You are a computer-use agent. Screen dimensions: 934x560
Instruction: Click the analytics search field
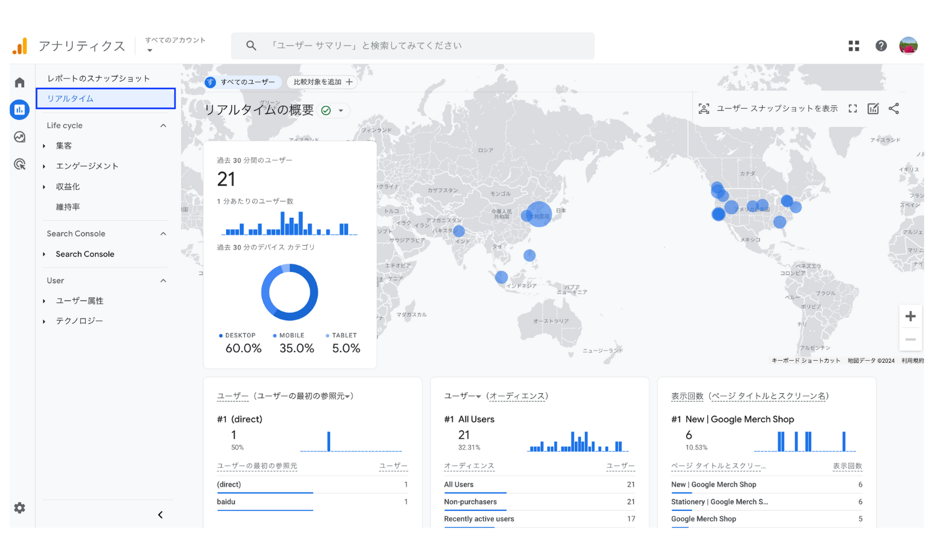(x=412, y=45)
